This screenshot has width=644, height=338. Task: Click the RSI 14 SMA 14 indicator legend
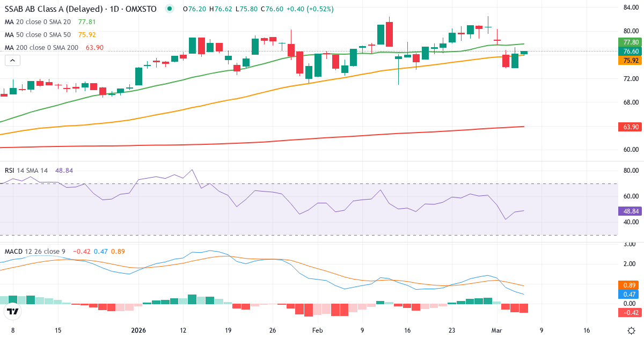[26, 170]
